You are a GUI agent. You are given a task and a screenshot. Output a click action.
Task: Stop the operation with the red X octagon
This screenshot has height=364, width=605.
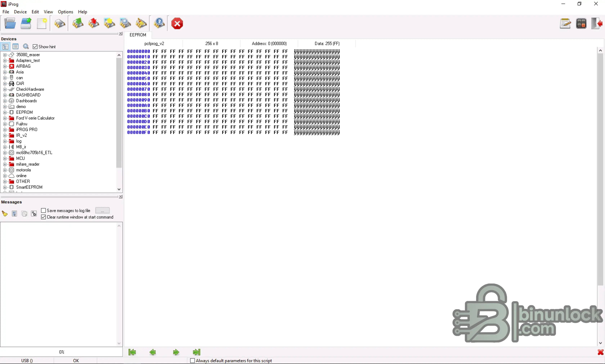coord(177,24)
